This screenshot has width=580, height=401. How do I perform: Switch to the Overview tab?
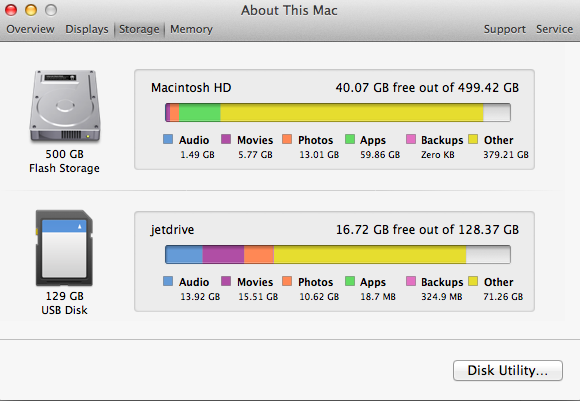pos(30,29)
